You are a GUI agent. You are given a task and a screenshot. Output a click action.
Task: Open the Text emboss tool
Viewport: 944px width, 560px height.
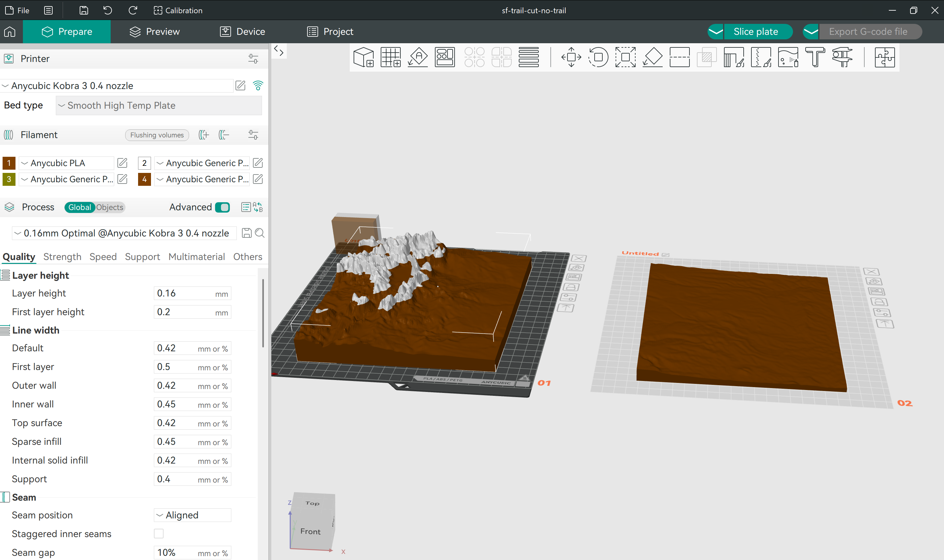tap(815, 57)
